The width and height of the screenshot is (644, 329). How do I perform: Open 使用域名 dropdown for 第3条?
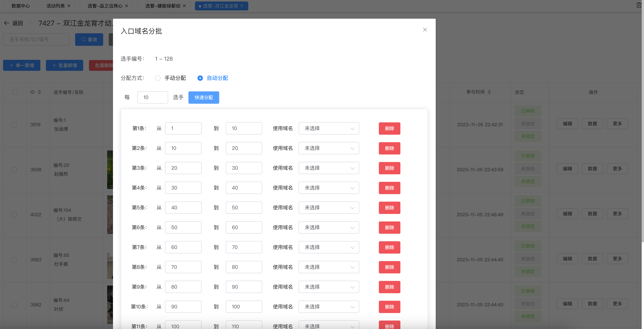pyautogui.click(x=329, y=168)
